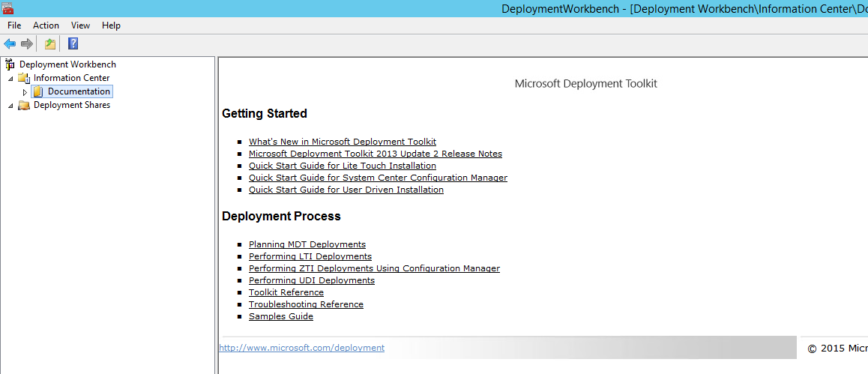This screenshot has width=868, height=374.
Task: Select the Information Center tree item
Action: 71,78
